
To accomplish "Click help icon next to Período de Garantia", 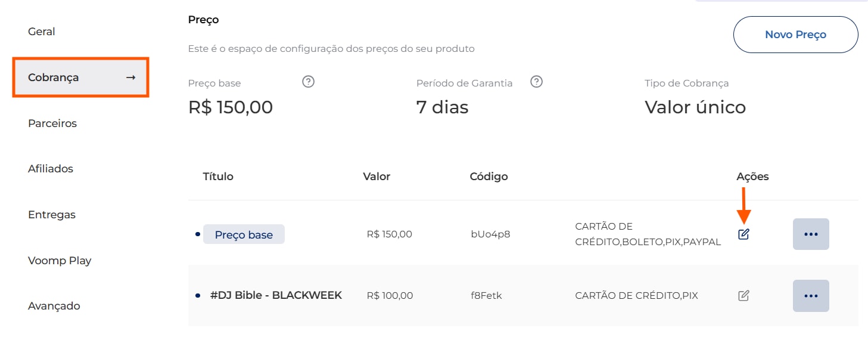I will tap(536, 82).
